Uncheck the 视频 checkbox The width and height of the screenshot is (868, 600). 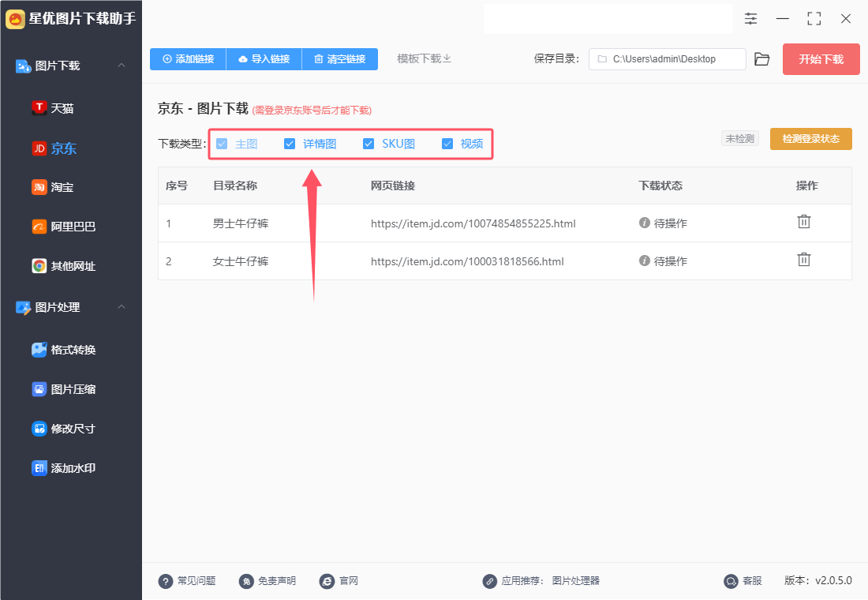[x=447, y=144]
